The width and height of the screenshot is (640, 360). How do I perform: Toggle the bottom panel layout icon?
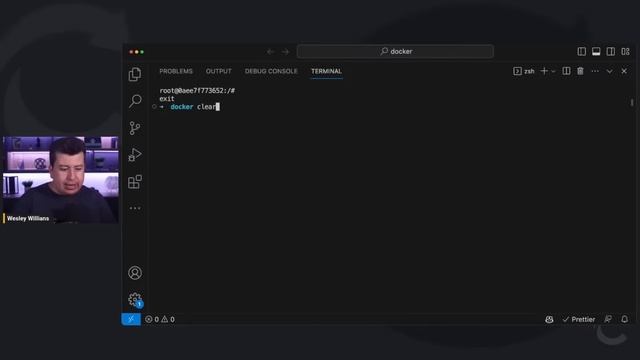click(x=596, y=51)
